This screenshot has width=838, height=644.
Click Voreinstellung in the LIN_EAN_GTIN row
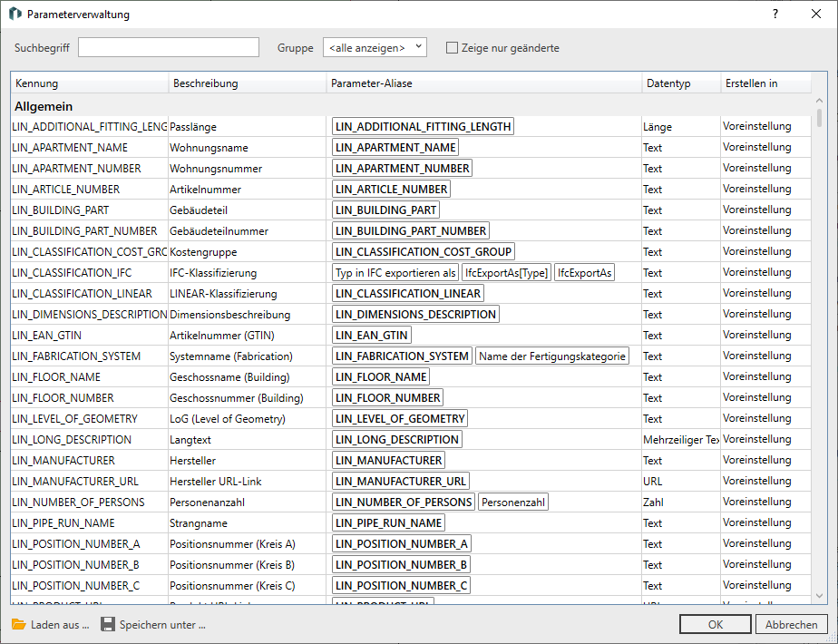[756, 335]
